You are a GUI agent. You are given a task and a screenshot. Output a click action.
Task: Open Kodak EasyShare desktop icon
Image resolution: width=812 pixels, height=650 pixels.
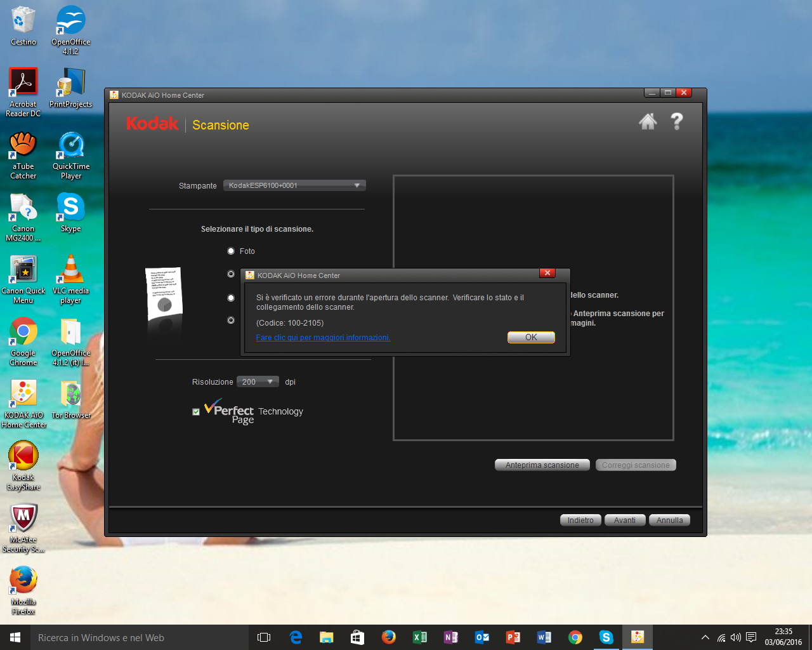(23, 465)
